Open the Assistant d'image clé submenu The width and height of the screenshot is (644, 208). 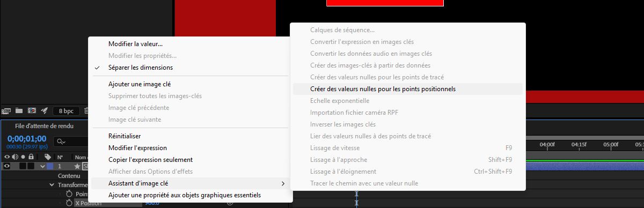click(x=191, y=183)
